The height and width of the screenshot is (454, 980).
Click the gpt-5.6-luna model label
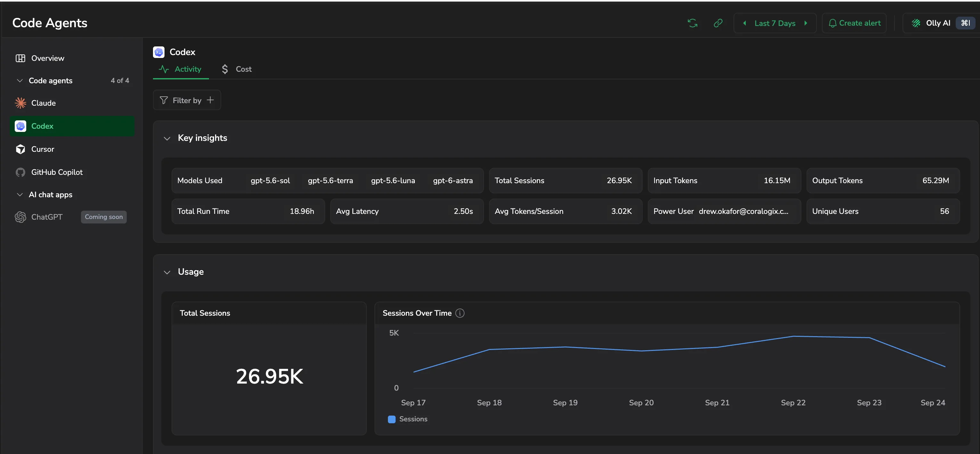(x=393, y=181)
